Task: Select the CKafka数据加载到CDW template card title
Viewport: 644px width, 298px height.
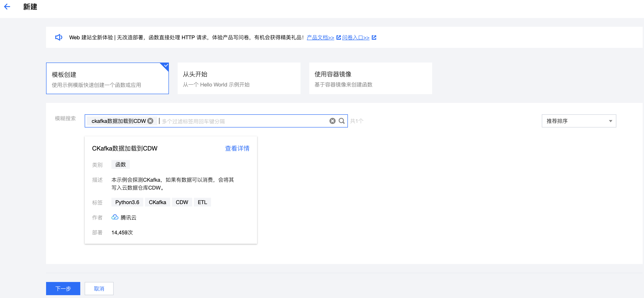Action: click(x=125, y=148)
